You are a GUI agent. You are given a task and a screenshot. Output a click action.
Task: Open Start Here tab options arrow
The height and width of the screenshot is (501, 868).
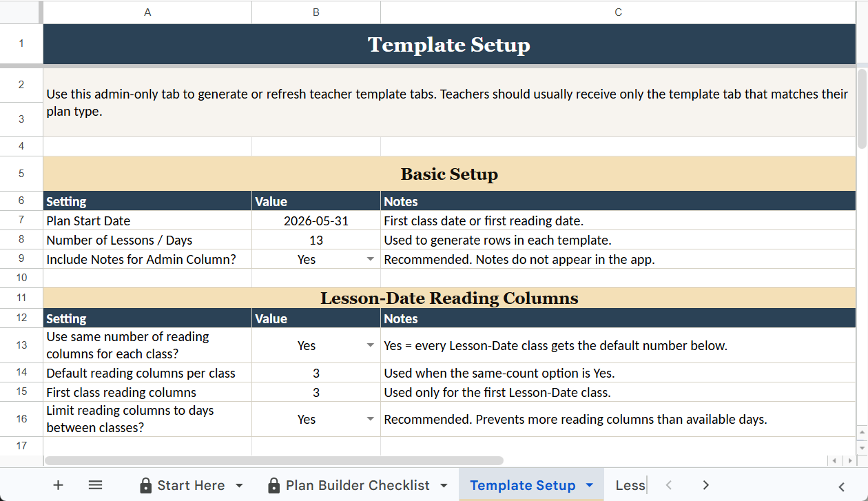(239, 485)
